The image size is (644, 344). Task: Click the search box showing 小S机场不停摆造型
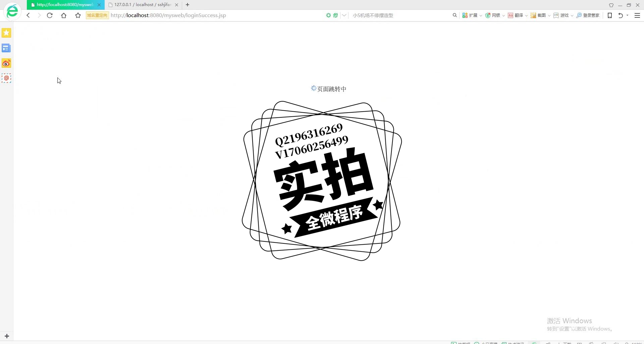coord(401,15)
